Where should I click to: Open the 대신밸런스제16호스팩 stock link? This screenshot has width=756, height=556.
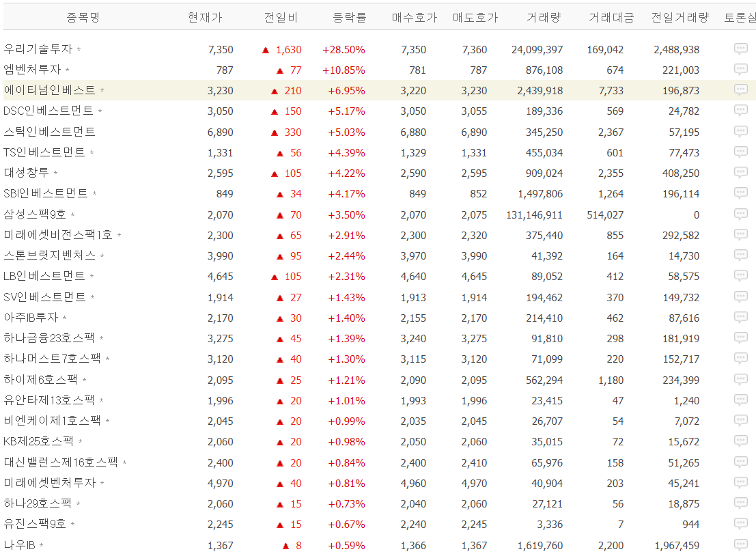(61, 462)
